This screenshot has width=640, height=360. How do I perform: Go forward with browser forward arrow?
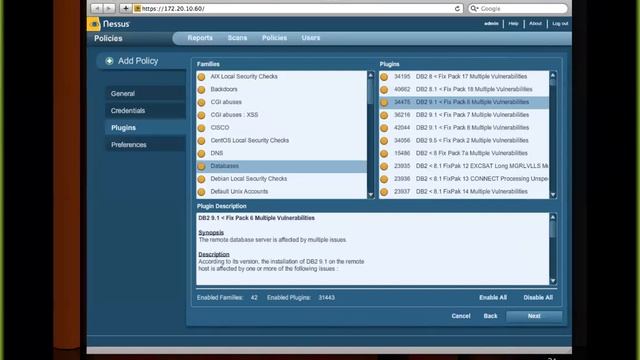pyautogui.click(x=109, y=8)
